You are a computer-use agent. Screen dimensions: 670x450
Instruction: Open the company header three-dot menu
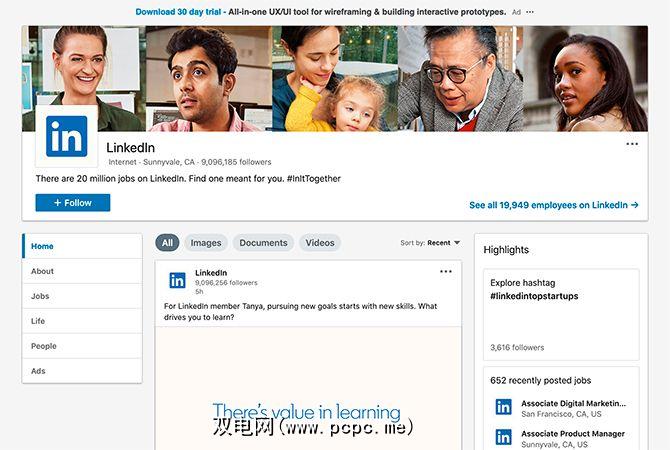coord(632,144)
